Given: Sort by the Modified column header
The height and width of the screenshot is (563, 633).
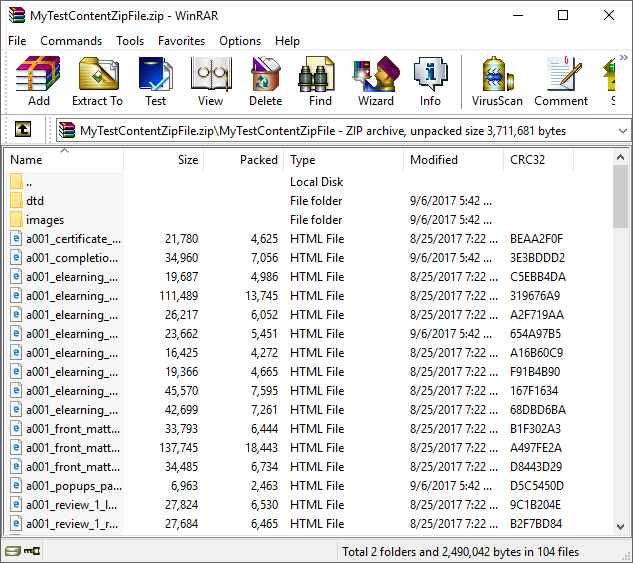Looking at the screenshot, I should point(454,160).
